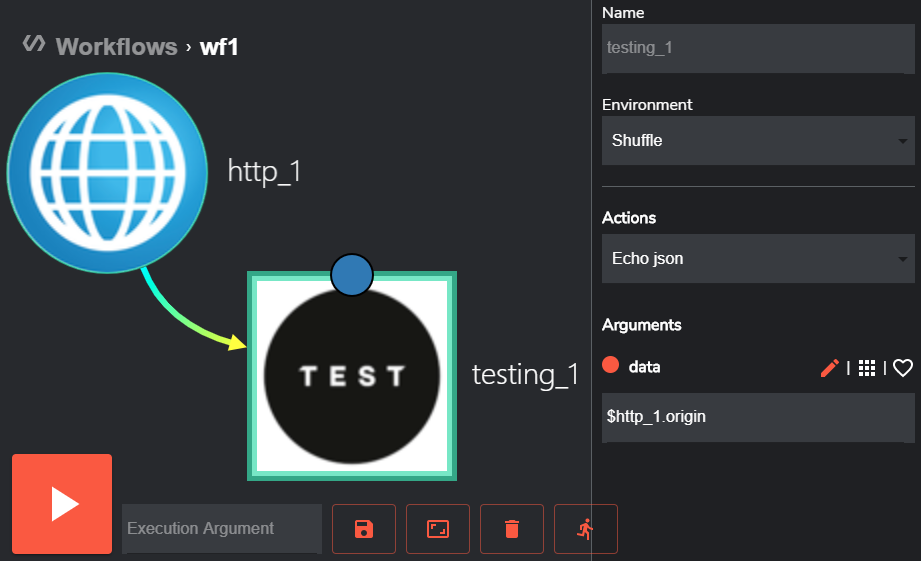Click the blue connector dot on testing_1
This screenshot has height=561, width=921.
pos(352,275)
